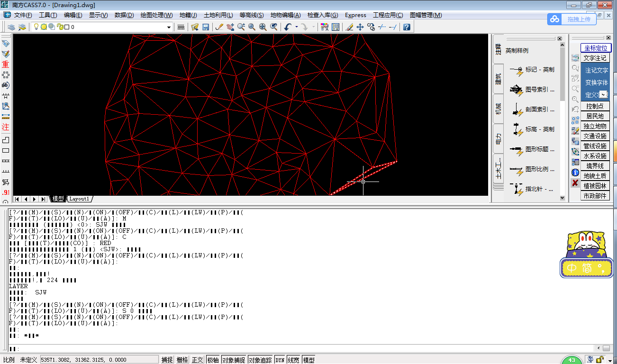Click the 控制点 button

(x=595, y=106)
